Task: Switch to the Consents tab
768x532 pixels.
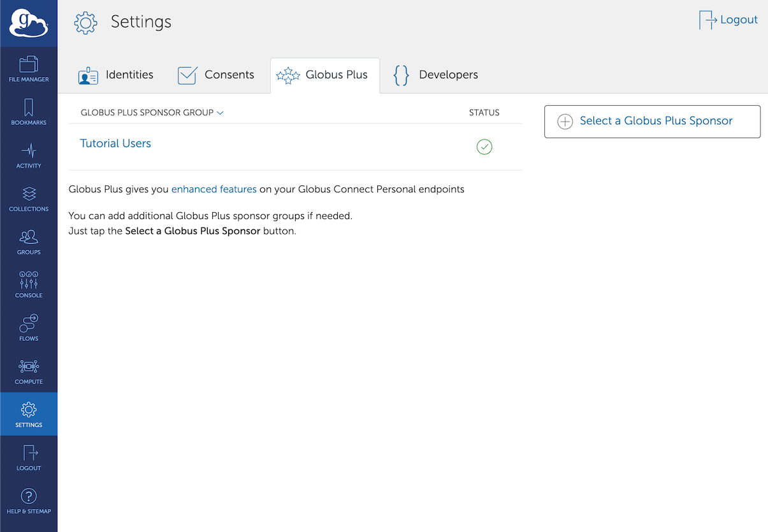Action: point(216,75)
